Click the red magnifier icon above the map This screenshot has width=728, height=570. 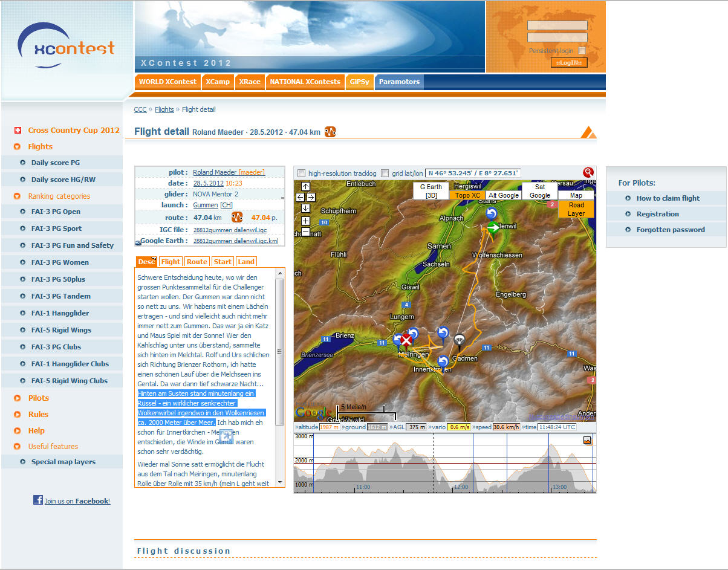(x=588, y=173)
